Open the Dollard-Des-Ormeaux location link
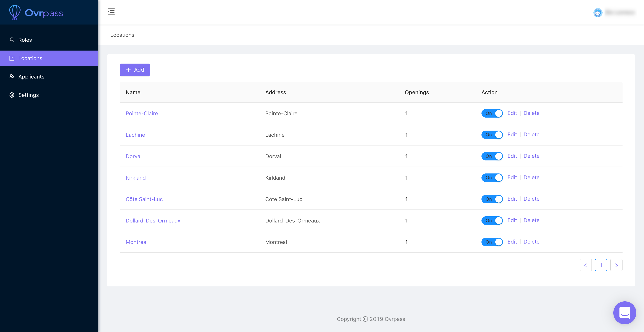Screen dimensions: 644x332 (x=153, y=221)
